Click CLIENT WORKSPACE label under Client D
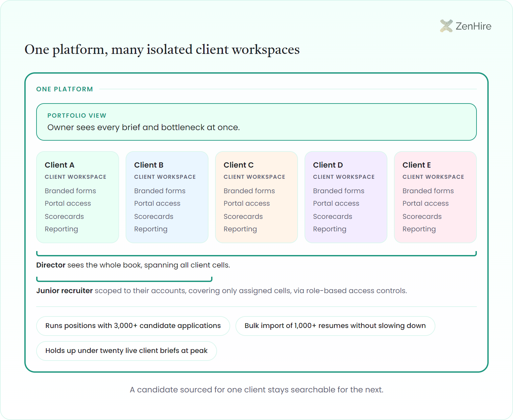This screenshot has width=513, height=420. pyautogui.click(x=344, y=177)
